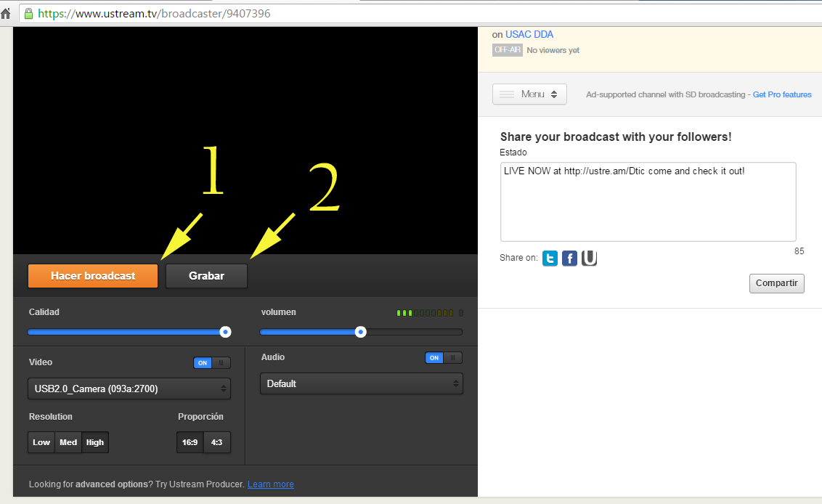Screen dimensions: 822x504
Task: Click the browser address bar URL
Action: 154,14
